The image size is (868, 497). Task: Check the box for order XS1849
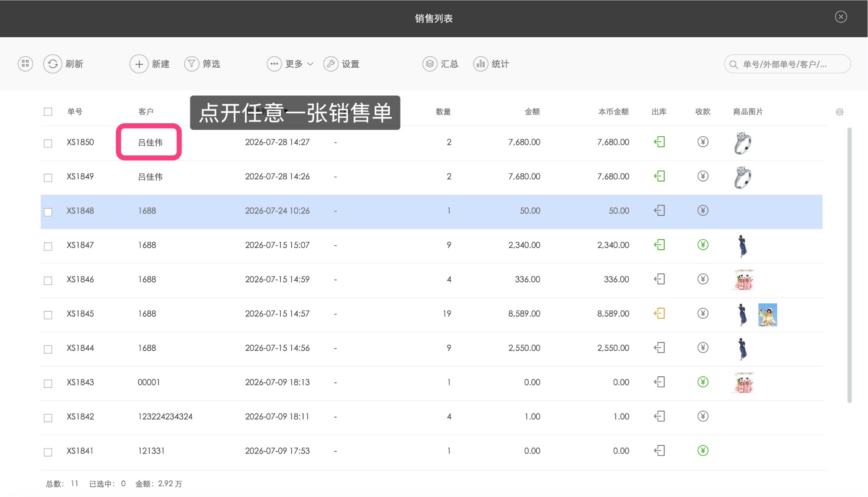(x=48, y=178)
